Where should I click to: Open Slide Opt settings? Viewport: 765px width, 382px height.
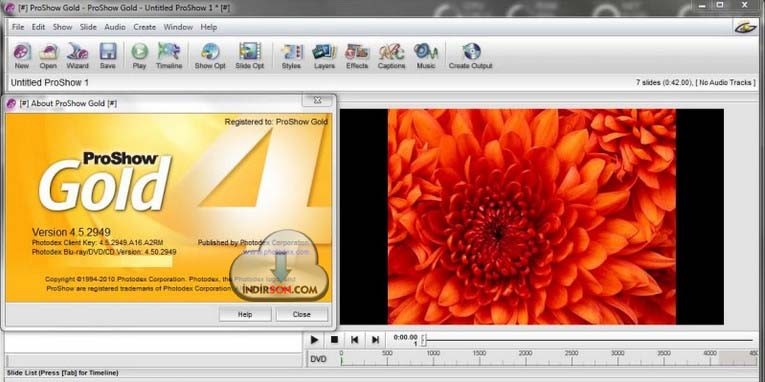point(250,56)
